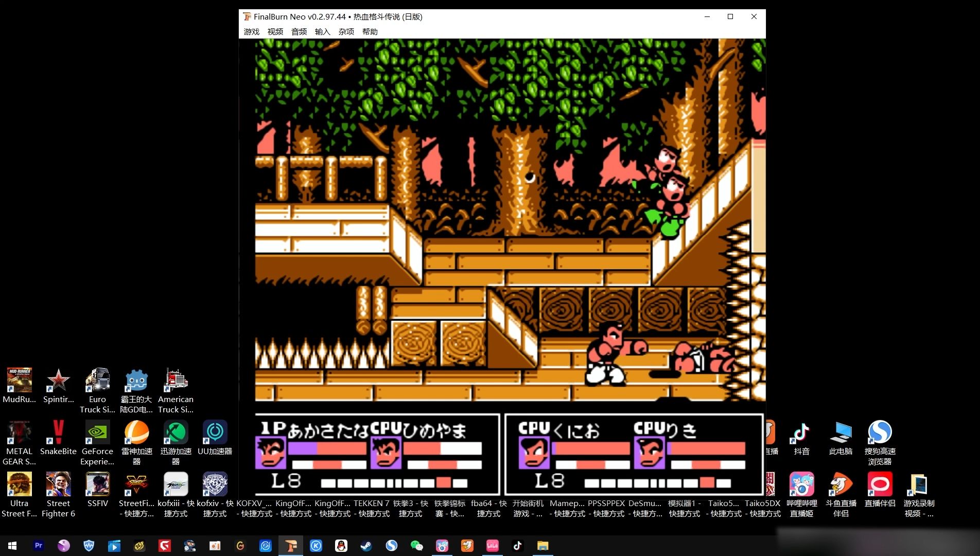Select the 搜狗高速浏览器 desktop icon

point(880,442)
